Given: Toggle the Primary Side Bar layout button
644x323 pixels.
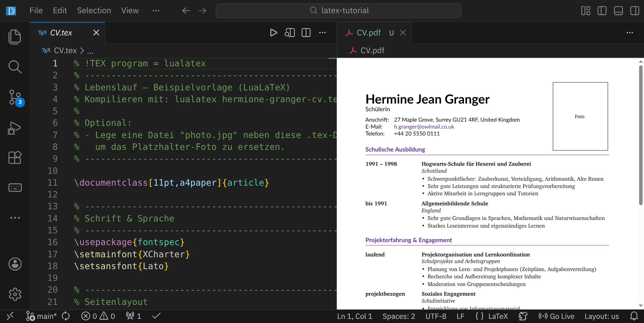Looking at the screenshot, I should [602, 11].
